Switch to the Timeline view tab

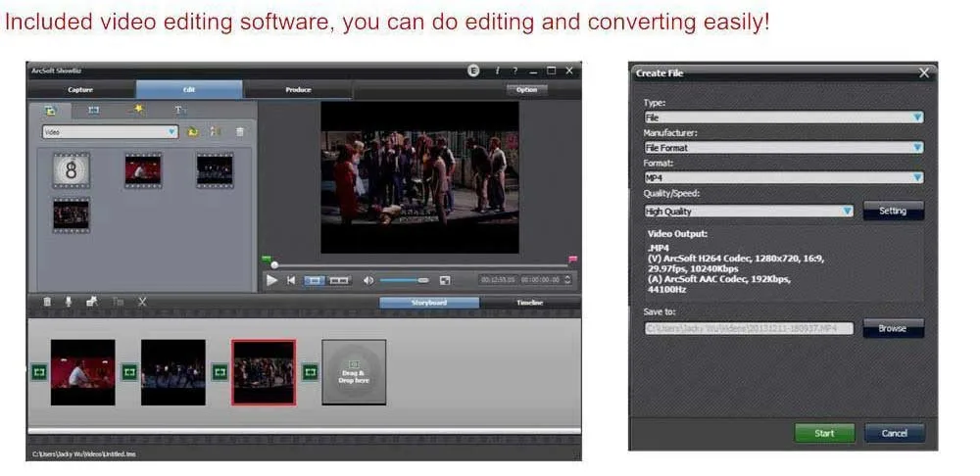click(530, 303)
